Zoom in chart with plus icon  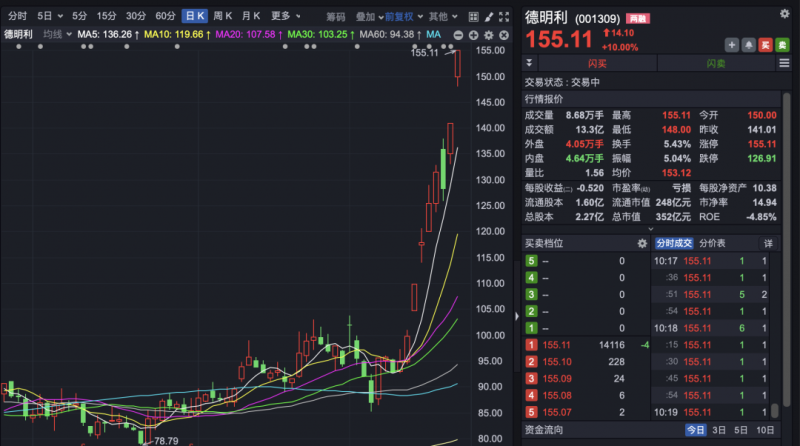(473, 35)
